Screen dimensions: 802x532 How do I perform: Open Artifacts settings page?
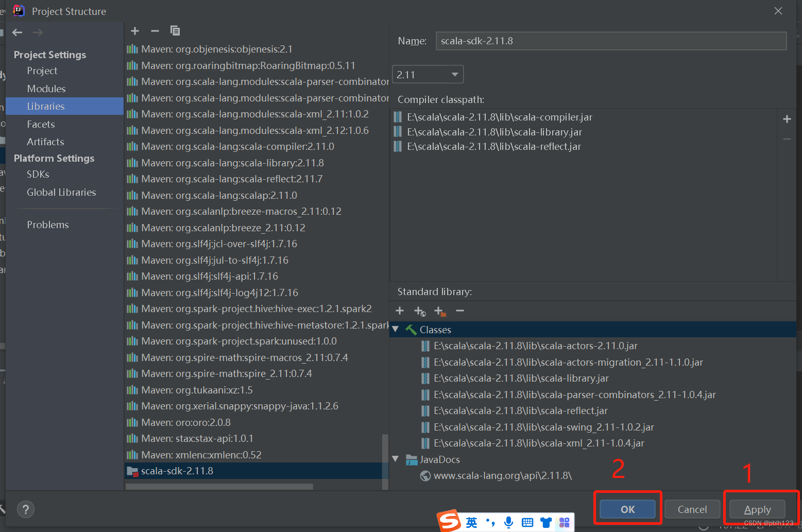45,142
